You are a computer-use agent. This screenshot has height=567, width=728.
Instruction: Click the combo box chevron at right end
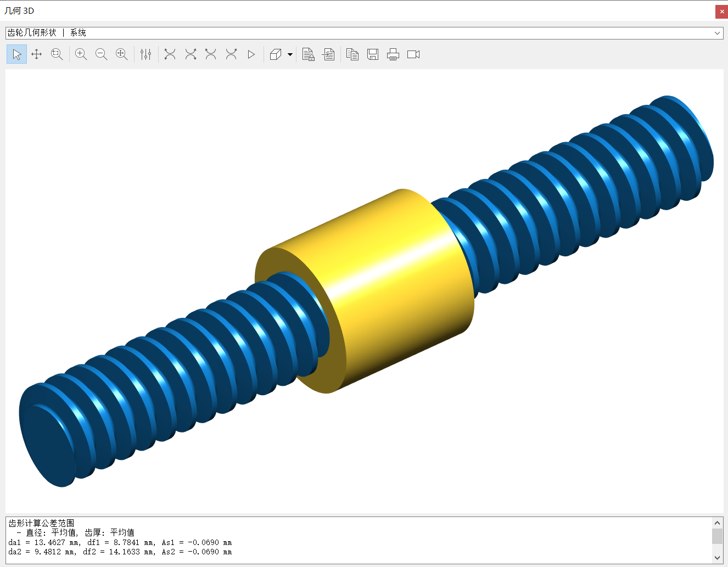tap(717, 33)
